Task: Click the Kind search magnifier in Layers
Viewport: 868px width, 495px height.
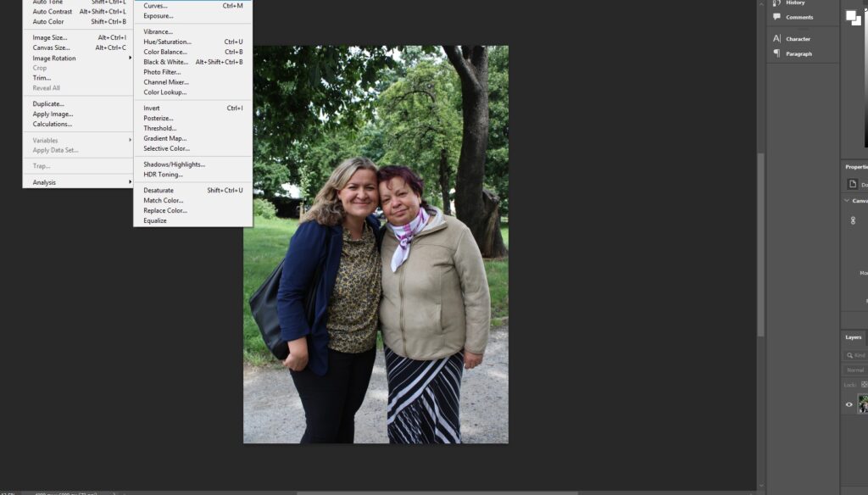Action: 849,355
